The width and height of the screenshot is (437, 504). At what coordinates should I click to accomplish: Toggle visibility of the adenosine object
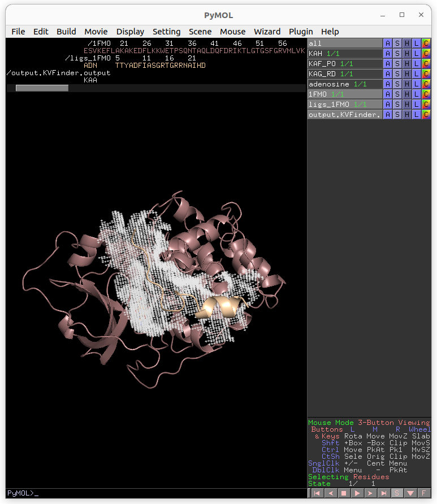tap(345, 84)
